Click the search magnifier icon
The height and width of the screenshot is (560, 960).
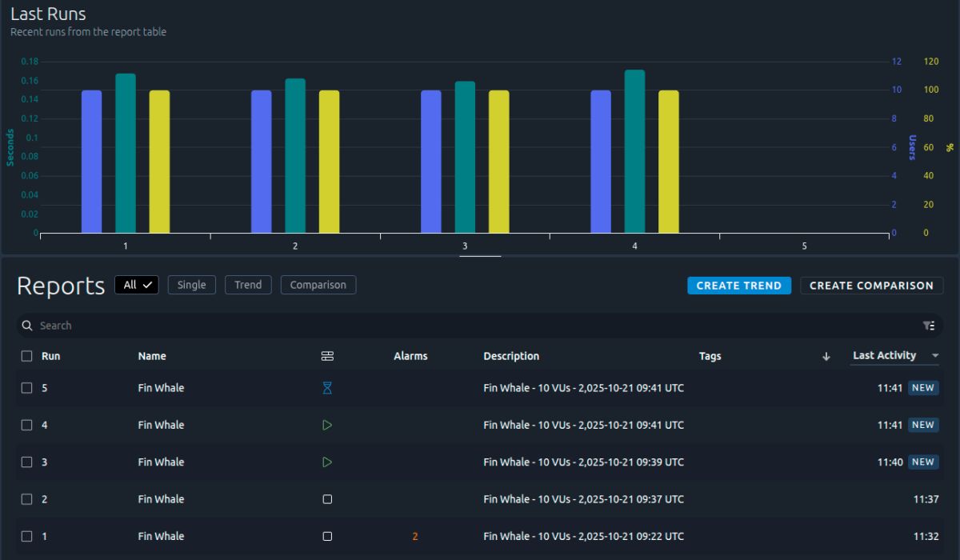pyautogui.click(x=27, y=326)
